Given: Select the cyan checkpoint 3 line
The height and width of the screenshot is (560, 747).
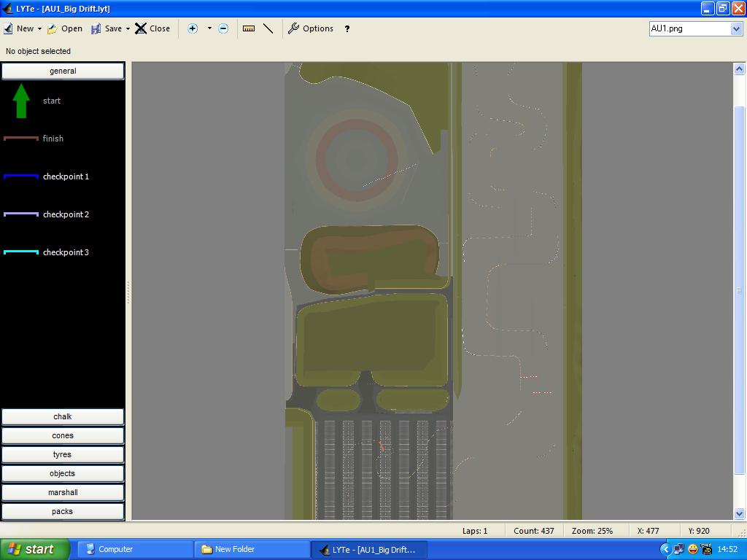Looking at the screenshot, I should (x=21, y=252).
